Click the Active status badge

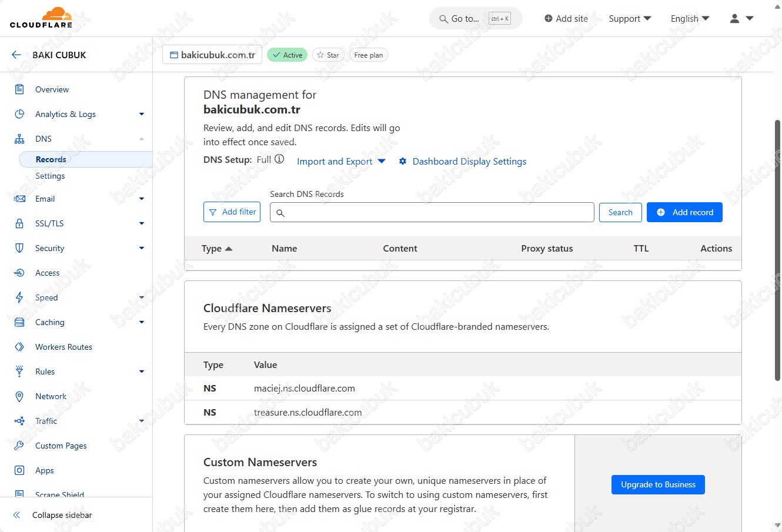pos(288,55)
